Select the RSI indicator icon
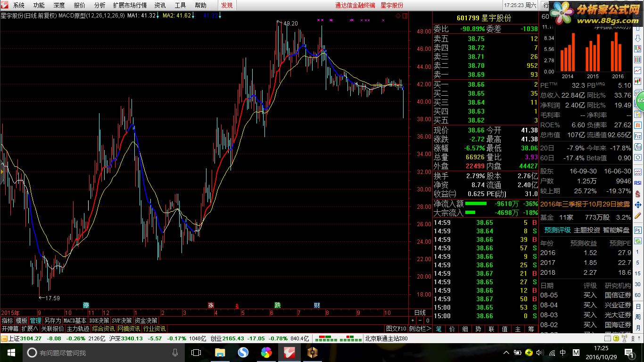Viewport: 644px width, 362px height. pyautogui.click(x=637, y=183)
